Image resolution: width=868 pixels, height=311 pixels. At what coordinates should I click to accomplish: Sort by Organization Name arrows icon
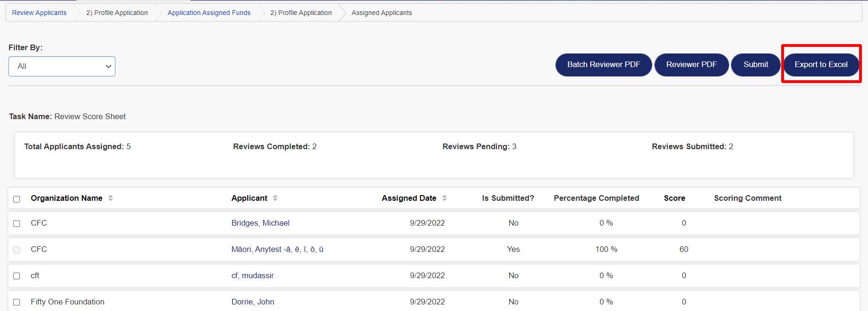[x=111, y=198]
